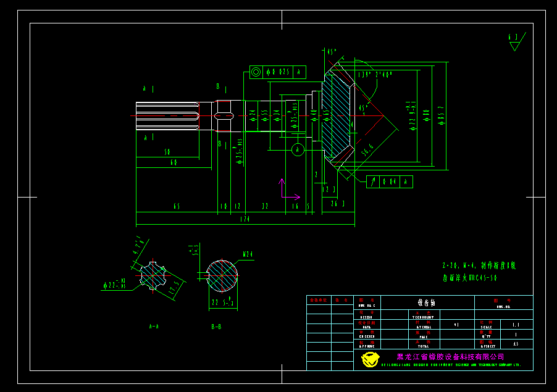Click the TOTAL label in title block
The image size is (557, 392).
[x=423, y=346]
